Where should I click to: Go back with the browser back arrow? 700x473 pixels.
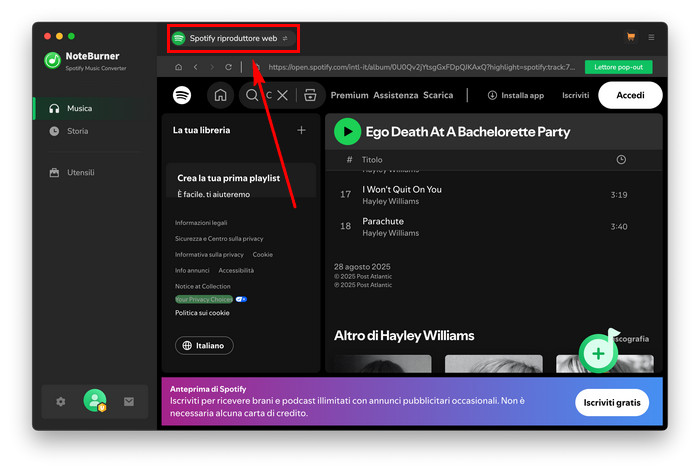[196, 67]
